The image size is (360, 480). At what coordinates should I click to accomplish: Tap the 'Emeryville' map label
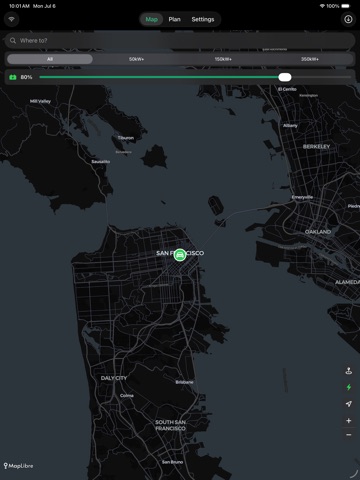[302, 197]
